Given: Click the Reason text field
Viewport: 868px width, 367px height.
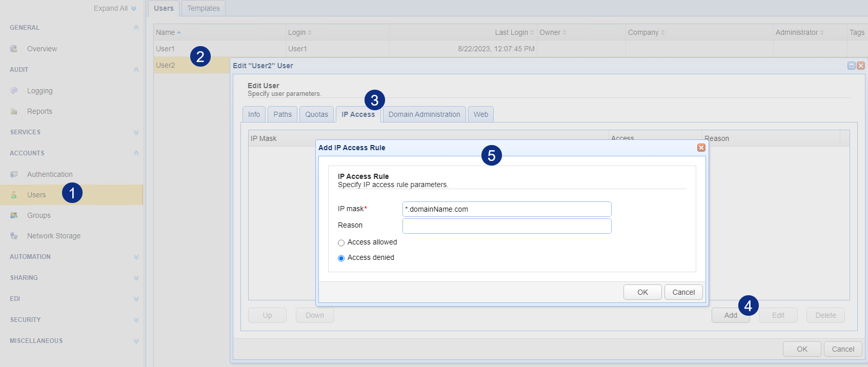Looking at the screenshot, I should tap(507, 226).
